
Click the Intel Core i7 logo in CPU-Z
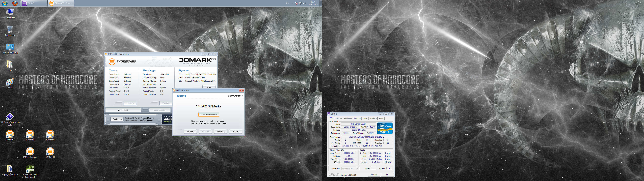click(385, 129)
